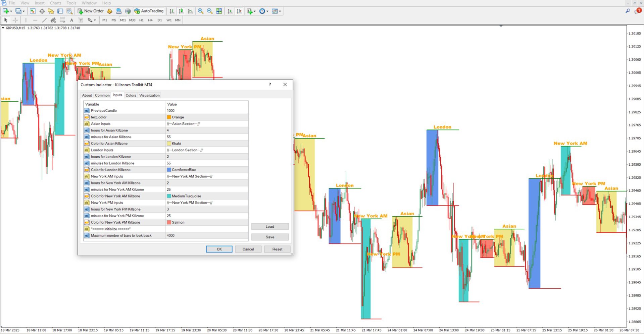
Task: Click the Reset button
Action: 277,249
